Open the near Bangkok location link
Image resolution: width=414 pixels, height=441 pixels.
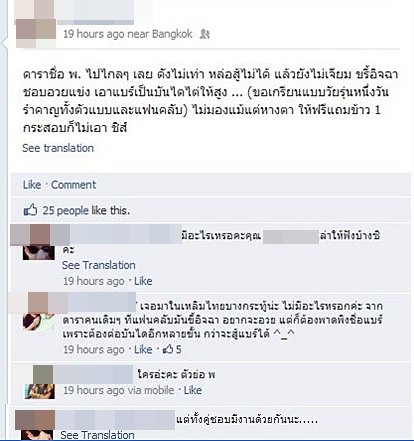[160, 34]
